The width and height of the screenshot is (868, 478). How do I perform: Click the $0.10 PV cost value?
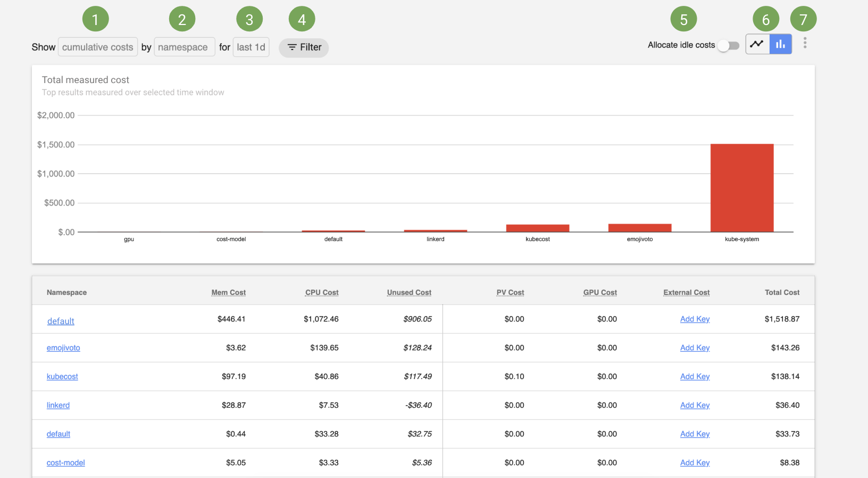514,376
